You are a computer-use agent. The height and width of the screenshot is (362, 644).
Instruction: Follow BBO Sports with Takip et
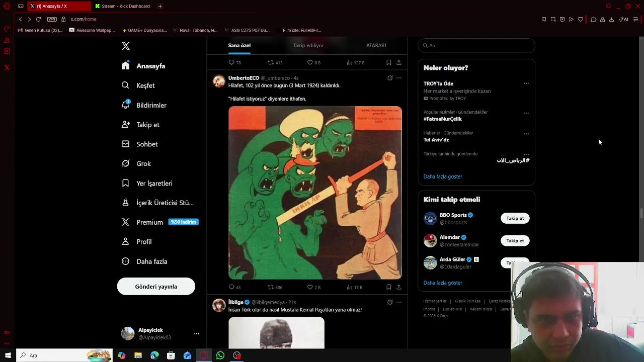(x=515, y=218)
